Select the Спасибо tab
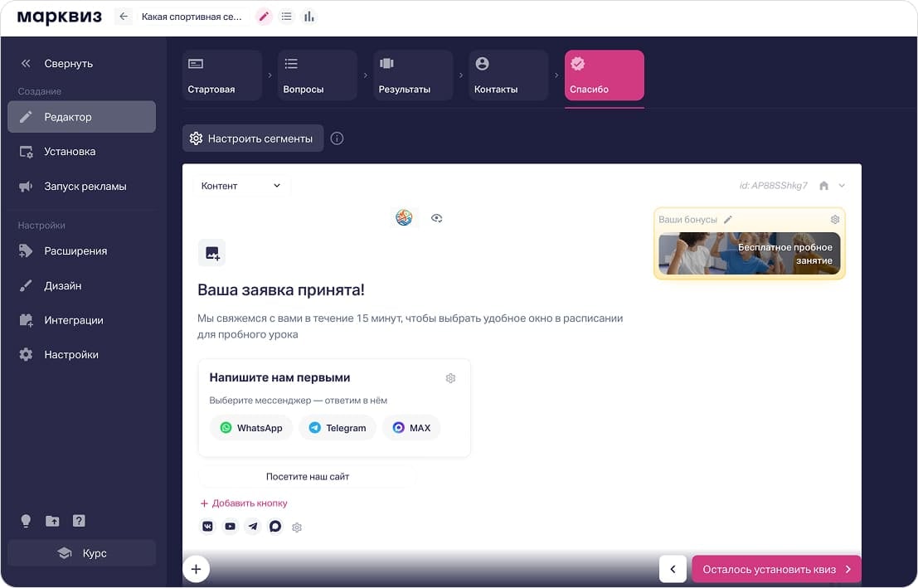 click(x=605, y=75)
